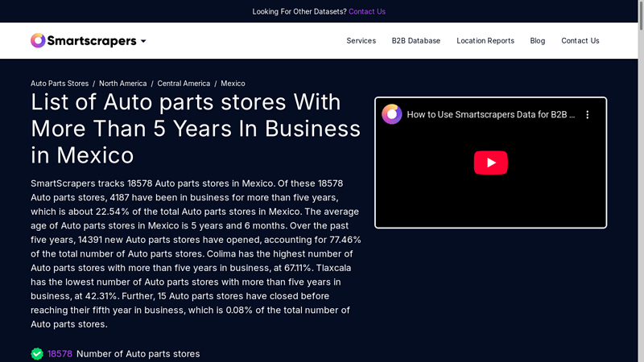Go to the Blog page

tap(537, 41)
